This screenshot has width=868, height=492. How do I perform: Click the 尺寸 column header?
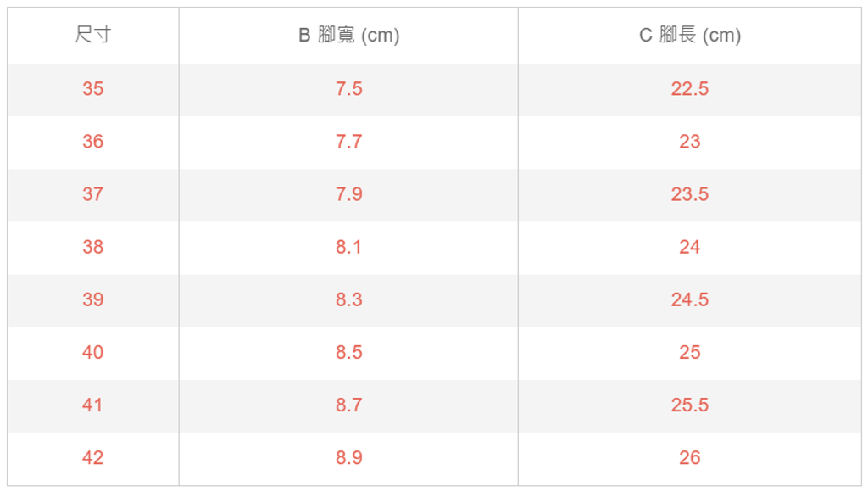93,35
